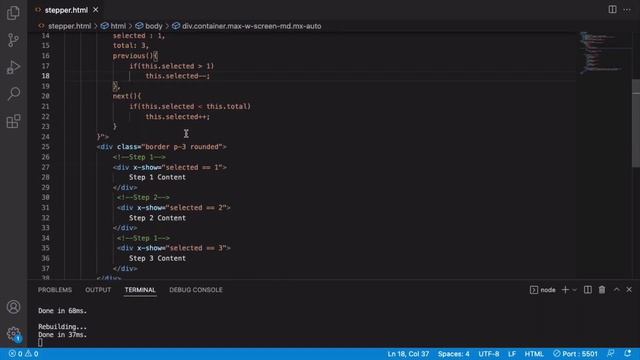The image size is (640, 360).
Task: Open the Extensions view
Action: (13, 121)
